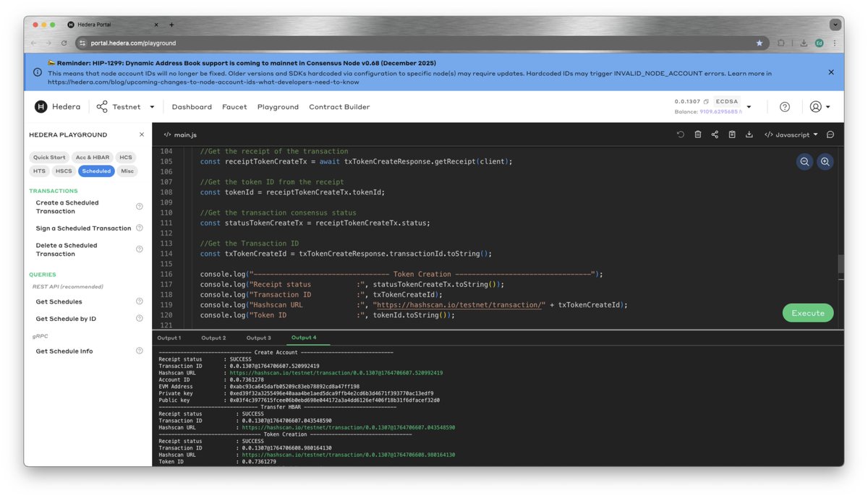
Task: Click the help icon beside Delete a Scheduled Transaction
Action: (x=140, y=249)
